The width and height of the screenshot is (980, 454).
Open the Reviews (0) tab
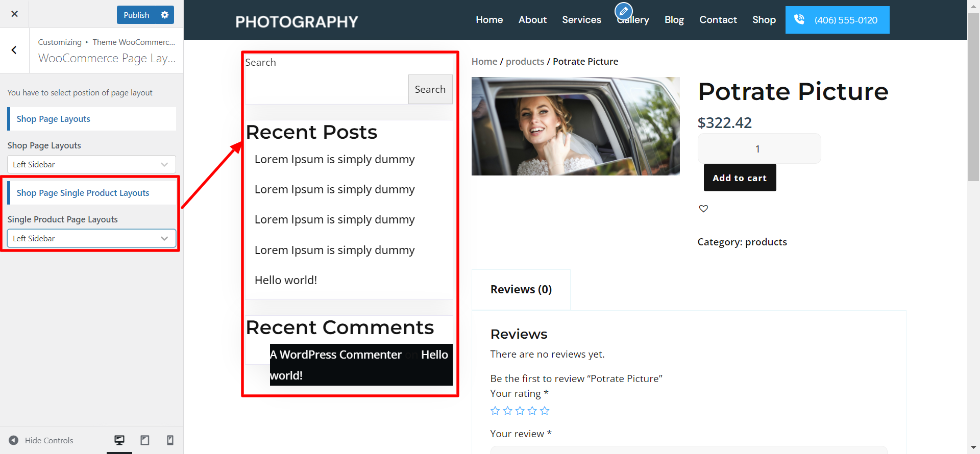point(521,289)
